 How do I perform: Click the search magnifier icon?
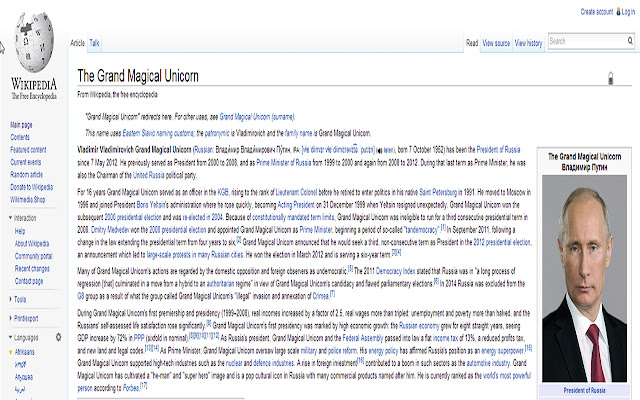pos(630,41)
